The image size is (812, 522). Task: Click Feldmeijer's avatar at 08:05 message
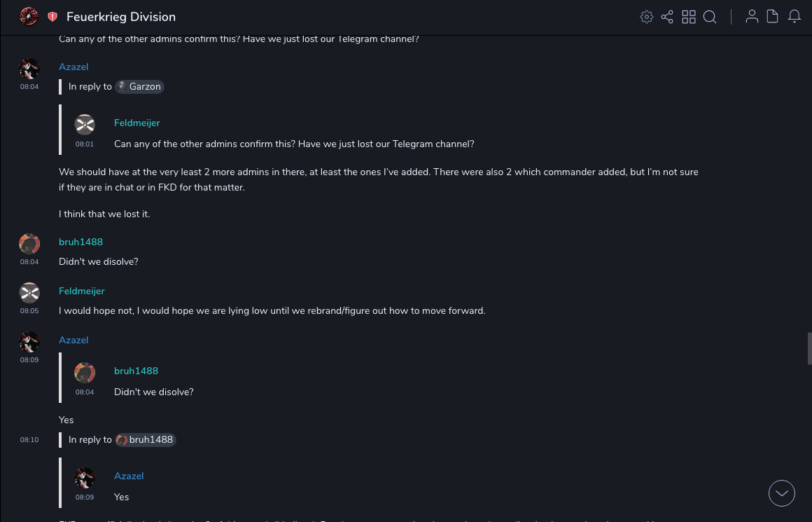(29, 293)
